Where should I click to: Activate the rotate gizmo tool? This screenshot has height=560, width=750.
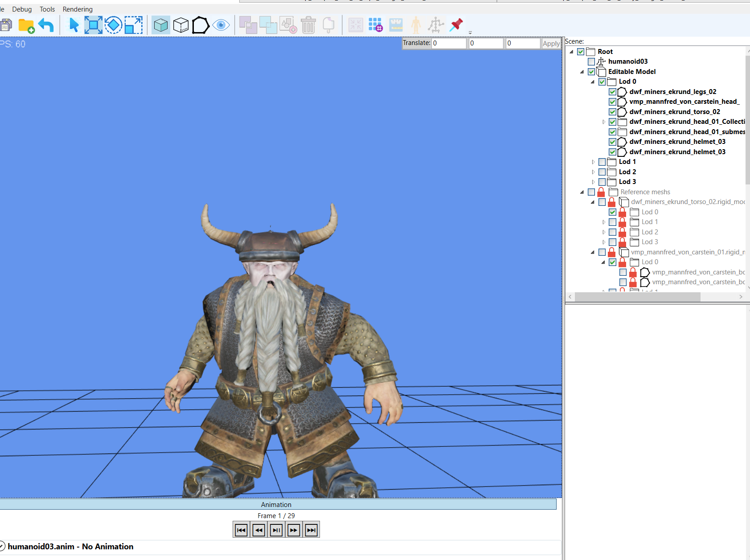[113, 25]
